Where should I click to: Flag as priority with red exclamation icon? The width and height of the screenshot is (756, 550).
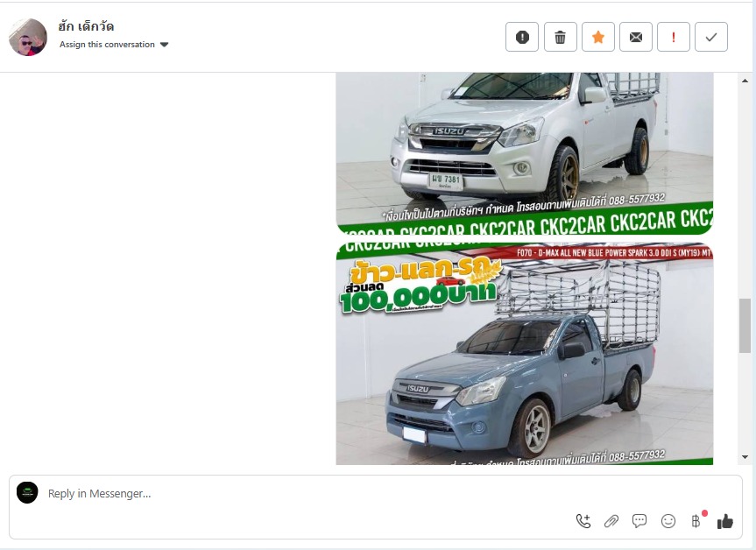(674, 37)
